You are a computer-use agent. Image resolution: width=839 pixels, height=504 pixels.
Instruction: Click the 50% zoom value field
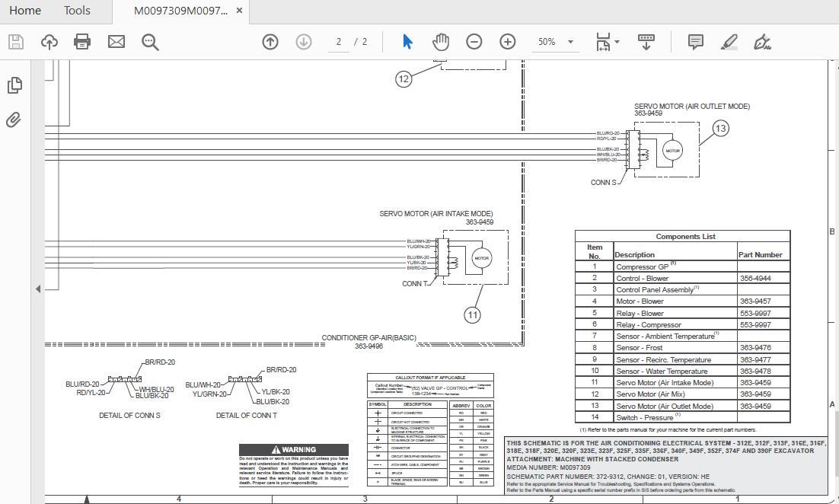[547, 42]
